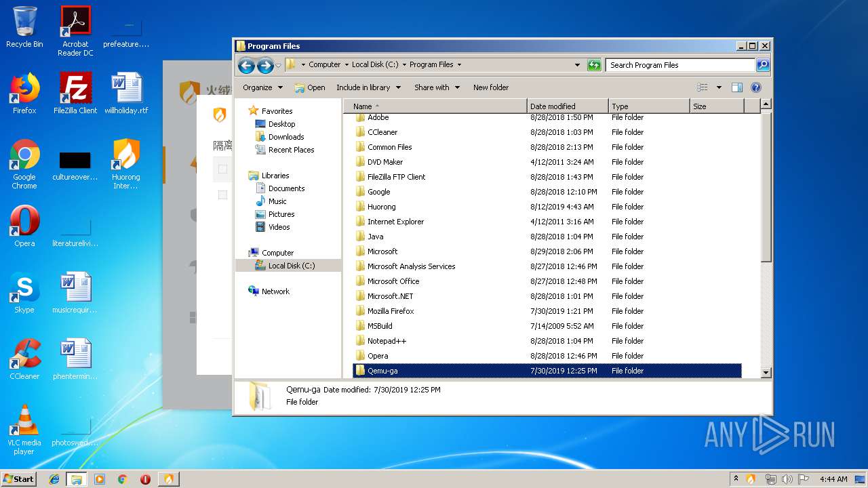868x488 pixels.
Task: Select the Microsoft Office folder row
Action: point(547,281)
